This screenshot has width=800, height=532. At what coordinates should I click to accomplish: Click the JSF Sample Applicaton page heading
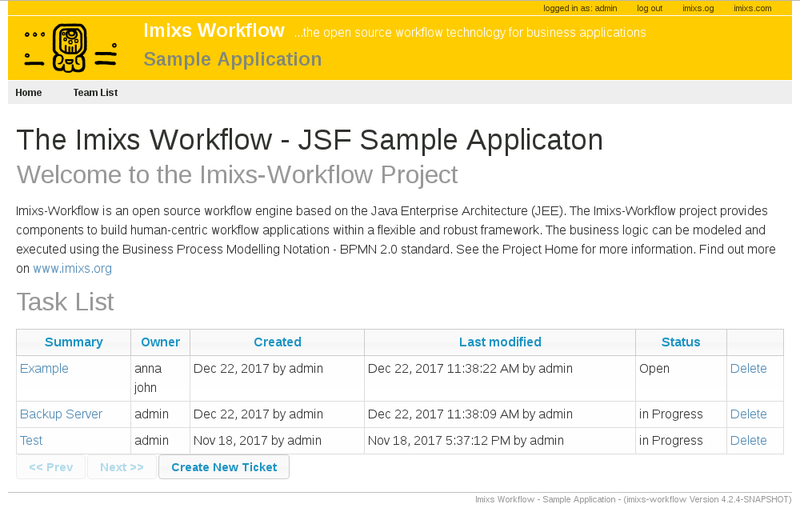tap(309, 140)
